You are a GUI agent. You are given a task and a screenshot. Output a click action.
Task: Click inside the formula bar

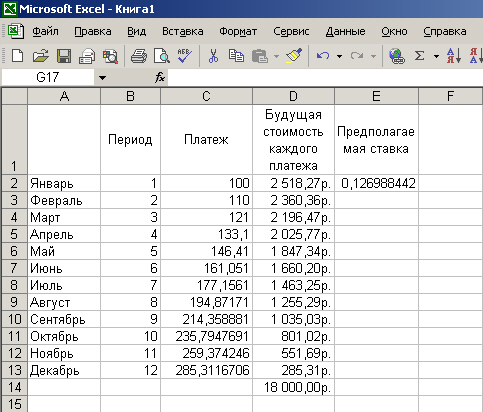click(325, 77)
